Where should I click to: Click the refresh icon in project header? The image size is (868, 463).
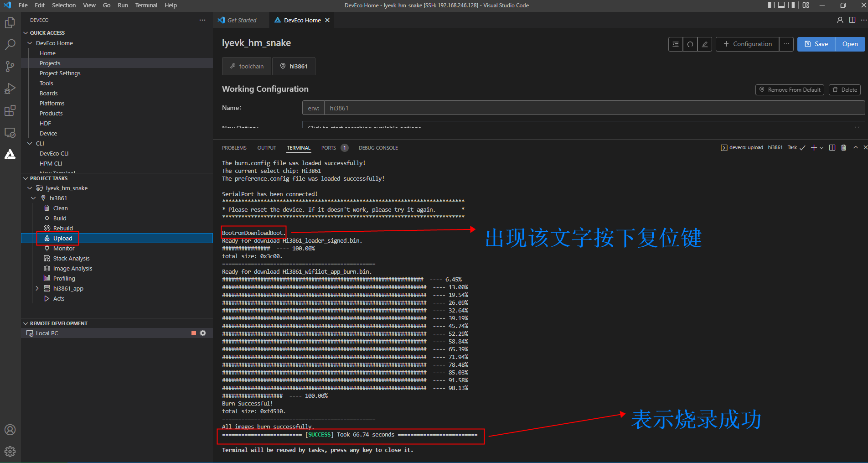click(x=690, y=44)
